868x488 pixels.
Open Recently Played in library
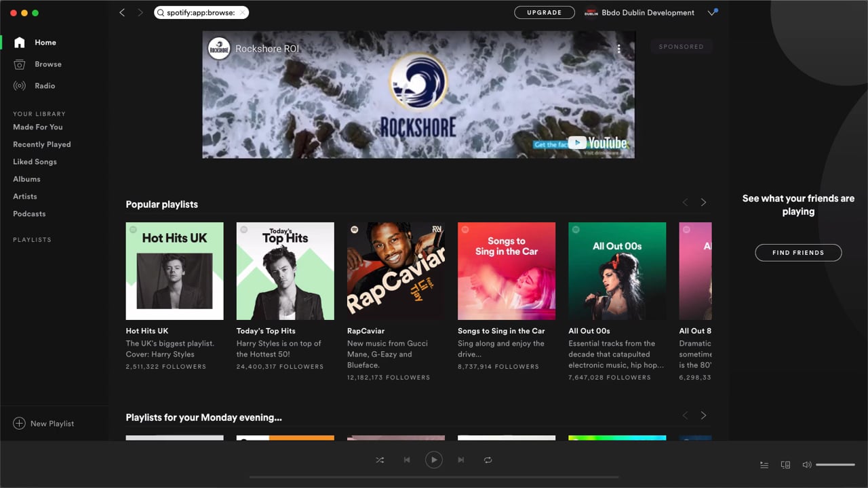coord(42,144)
